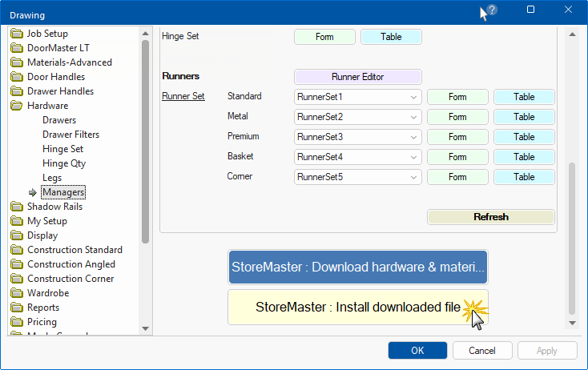Select the Pricing folder icon
The height and width of the screenshot is (370, 588).
coord(17,322)
